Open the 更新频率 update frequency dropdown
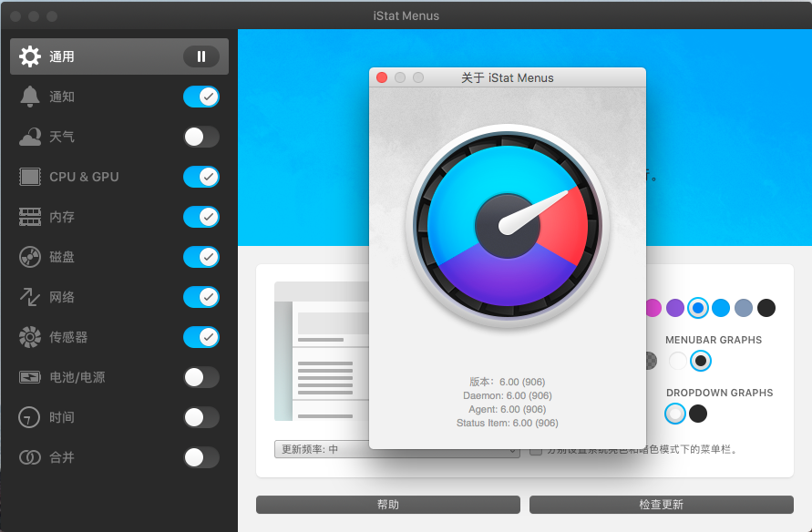 (x=396, y=449)
